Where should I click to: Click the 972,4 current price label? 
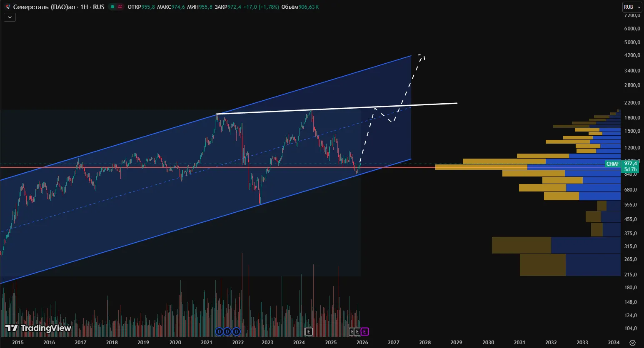(x=630, y=164)
